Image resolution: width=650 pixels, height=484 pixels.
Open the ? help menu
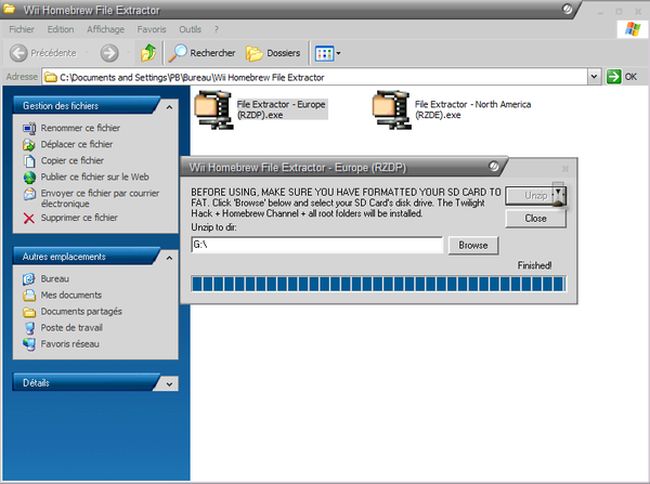216,29
